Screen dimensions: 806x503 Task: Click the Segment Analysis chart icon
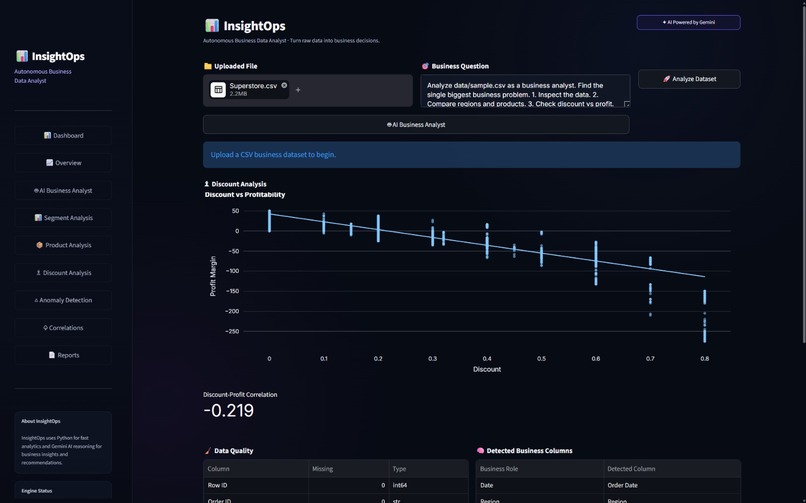(x=38, y=218)
